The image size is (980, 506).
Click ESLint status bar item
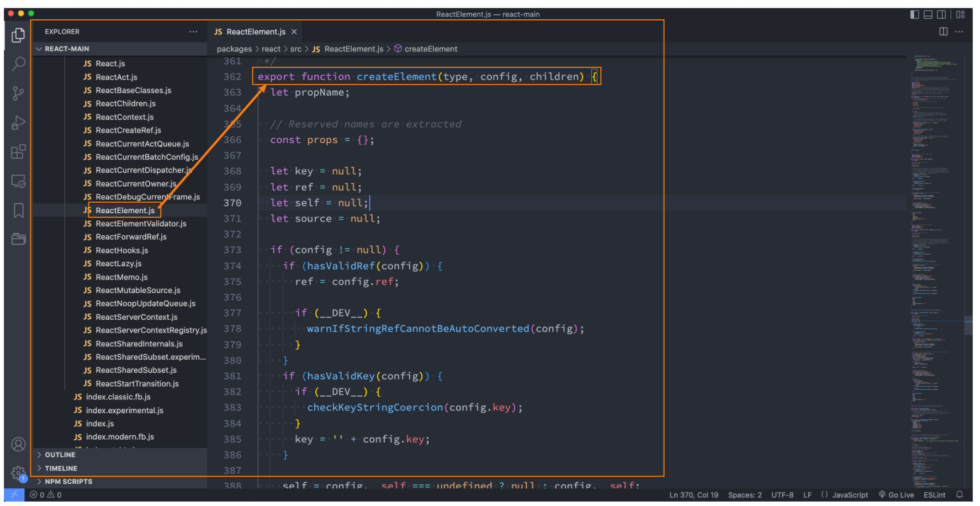tap(934, 495)
